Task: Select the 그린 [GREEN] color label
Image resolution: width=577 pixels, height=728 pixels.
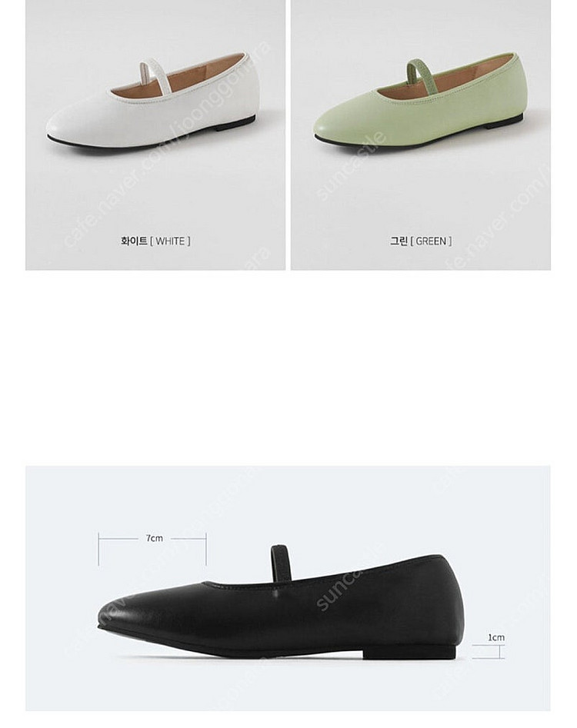Action: click(421, 241)
